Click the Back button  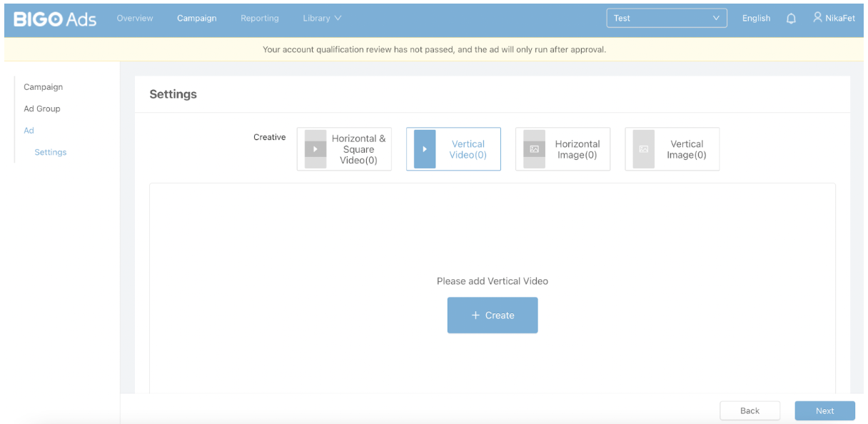(x=750, y=410)
